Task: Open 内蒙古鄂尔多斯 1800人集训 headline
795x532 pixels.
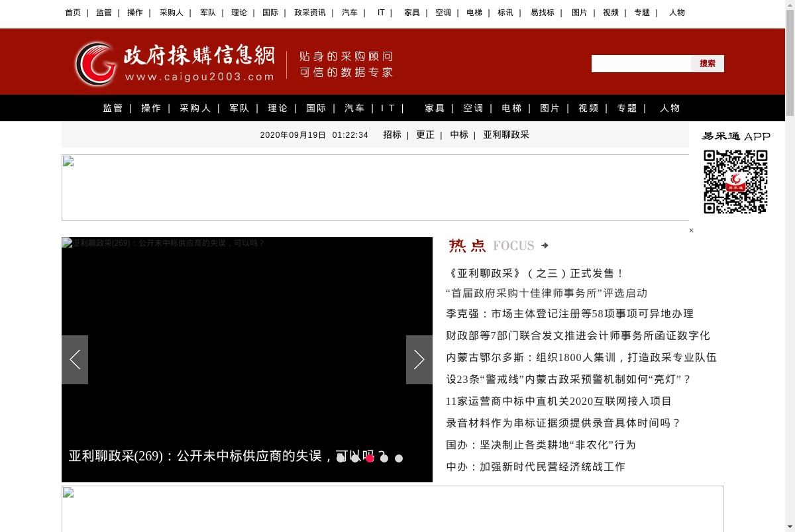Action: click(x=581, y=358)
